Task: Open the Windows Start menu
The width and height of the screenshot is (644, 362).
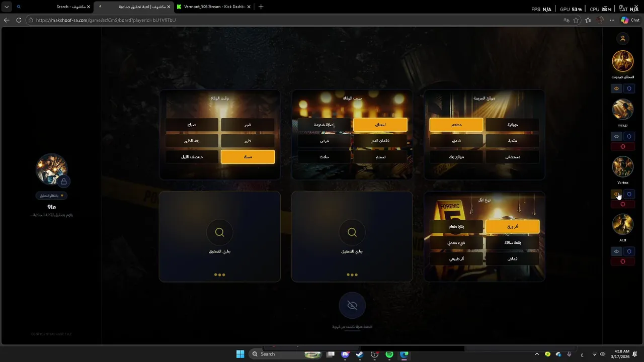Action: (240, 354)
